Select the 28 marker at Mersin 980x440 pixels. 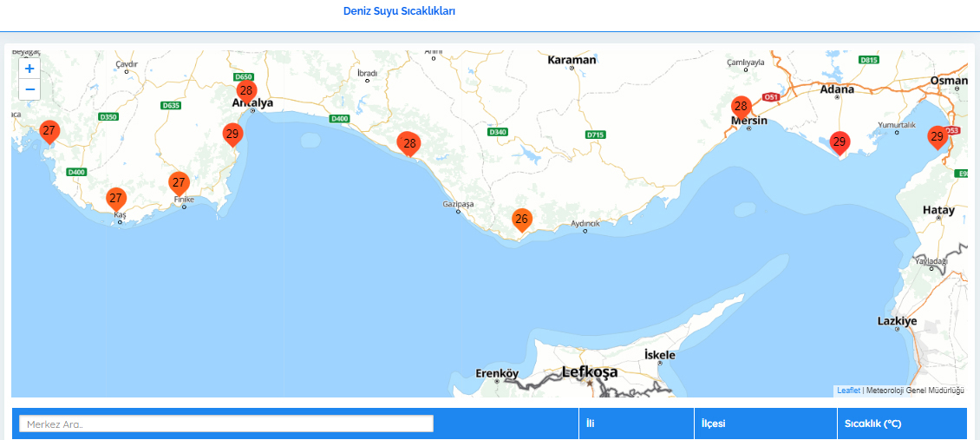[742, 108]
